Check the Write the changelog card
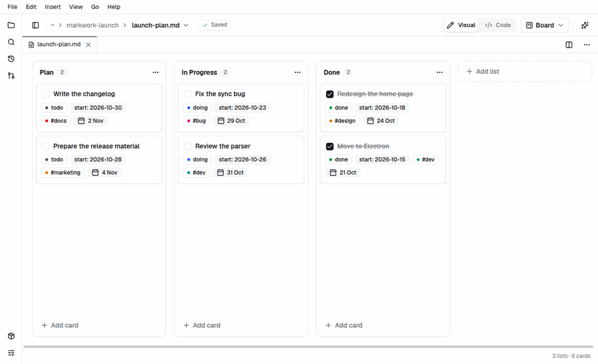598x364 pixels. point(46,94)
